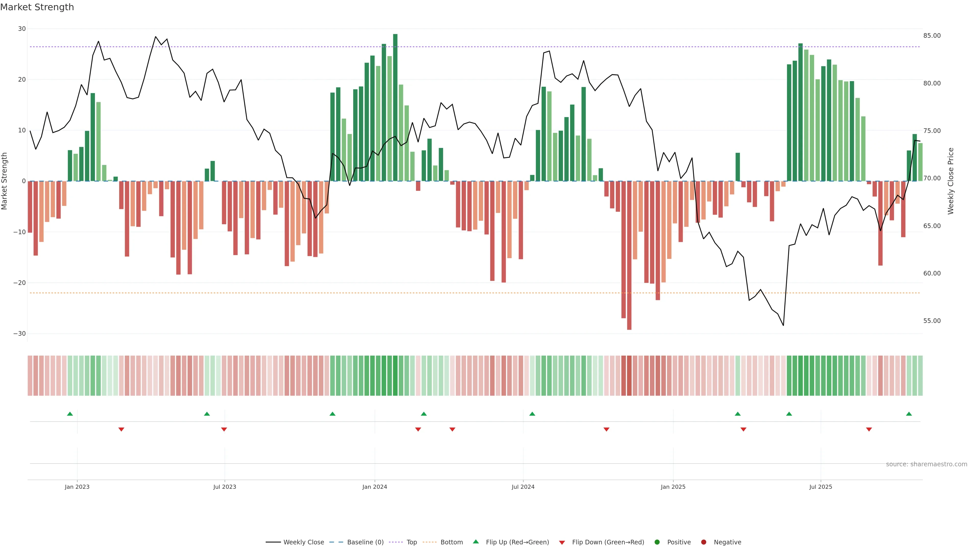Click the green Positive legend circle icon
Screen dimensions: 980x551
click(657, 542)
